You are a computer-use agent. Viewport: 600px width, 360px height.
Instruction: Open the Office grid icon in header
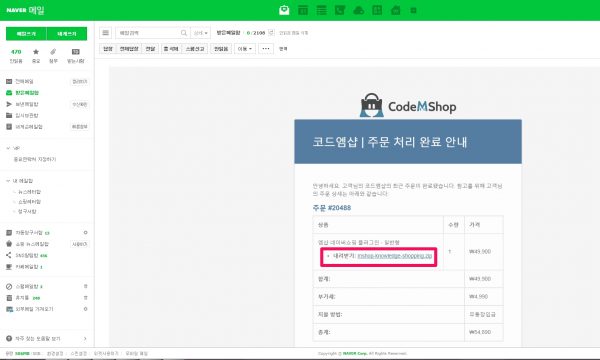tap(377, 10)
